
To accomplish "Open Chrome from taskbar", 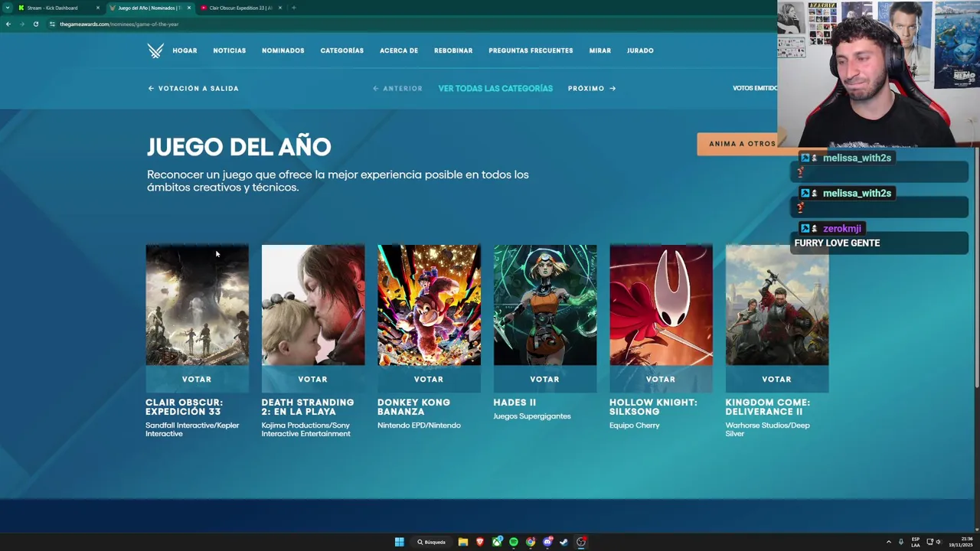I will (x=531, y=542).
